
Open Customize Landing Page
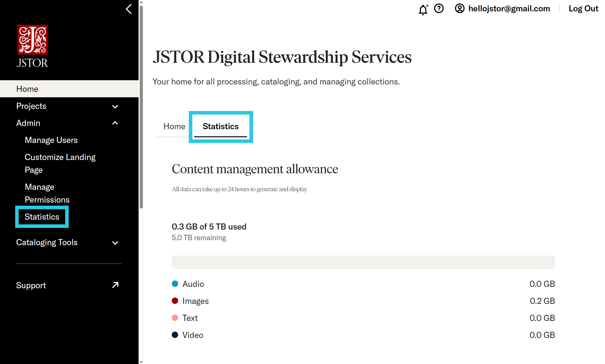point(60,163)
